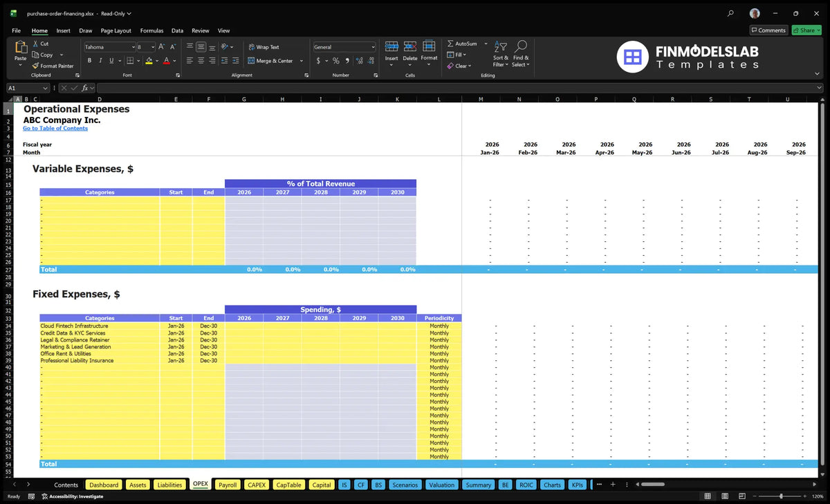
Task: Expand the Merge & Center dropdown arrow
Action: coord(302,61)
